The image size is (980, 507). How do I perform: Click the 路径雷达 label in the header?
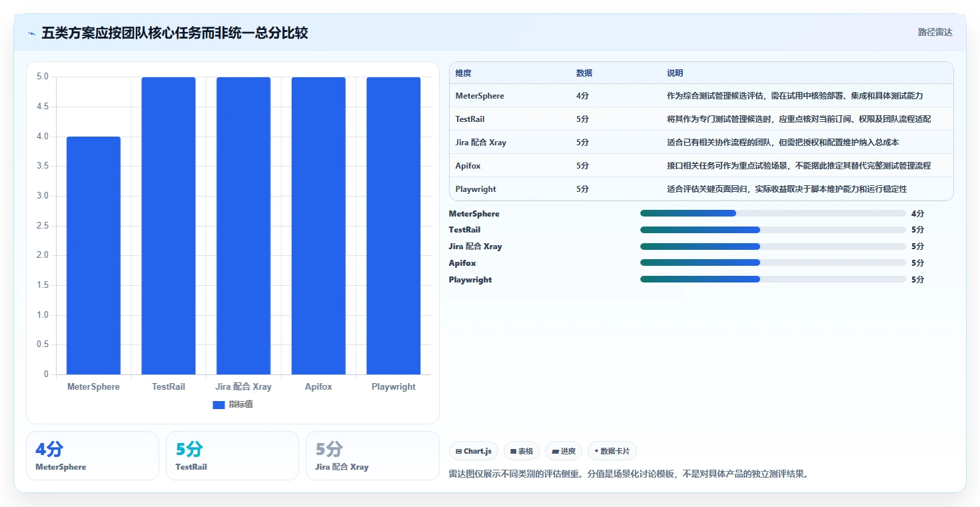935,32
